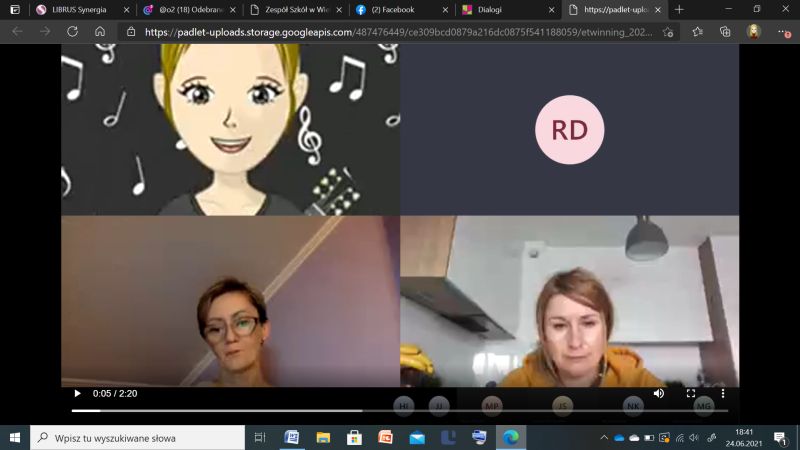Play the video

(x=78, y=394)
